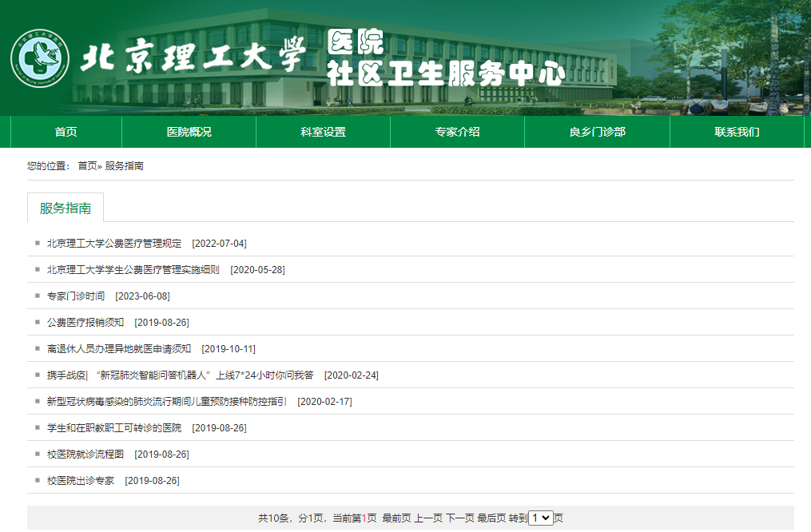811x532 pixels.
Task: View the 专家门诊时间 article
Action: coord(76,296)
